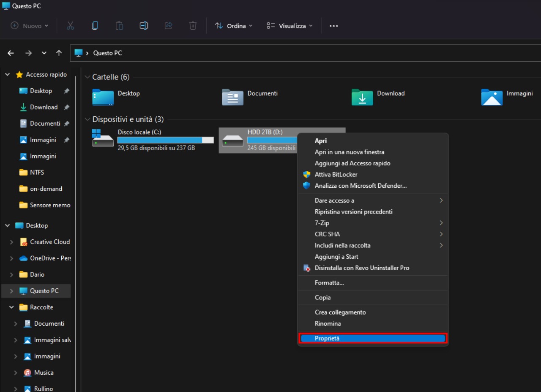Viewport: 541px width, 392px height.
Task: Click the Delete trash icon in toolbar
Action: [193, 26]
